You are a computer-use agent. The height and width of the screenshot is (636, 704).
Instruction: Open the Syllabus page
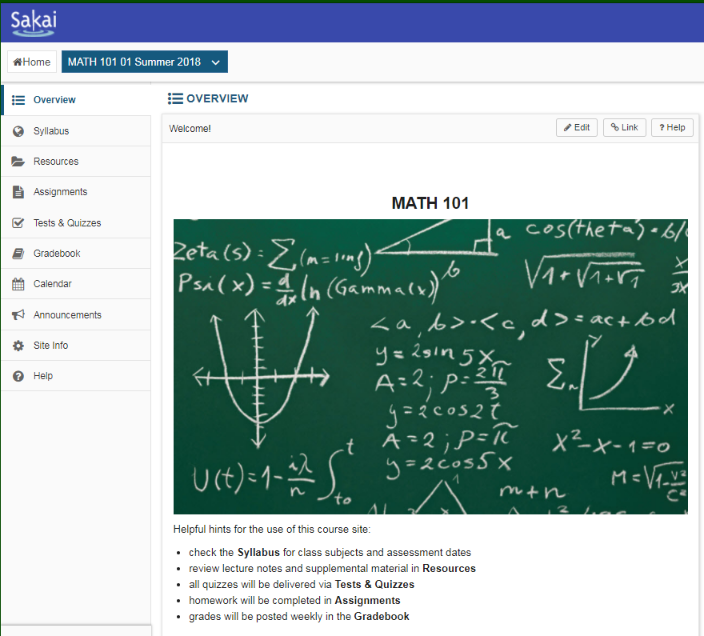(x=76, y=131)
